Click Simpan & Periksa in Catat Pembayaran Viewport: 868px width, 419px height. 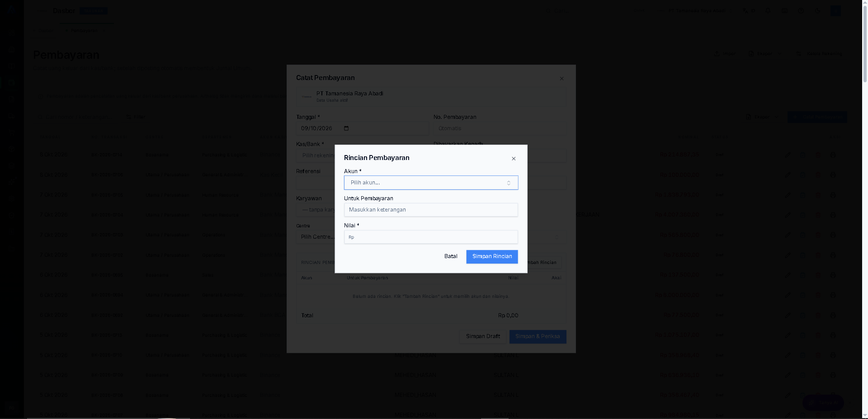[x=538, y=336]
